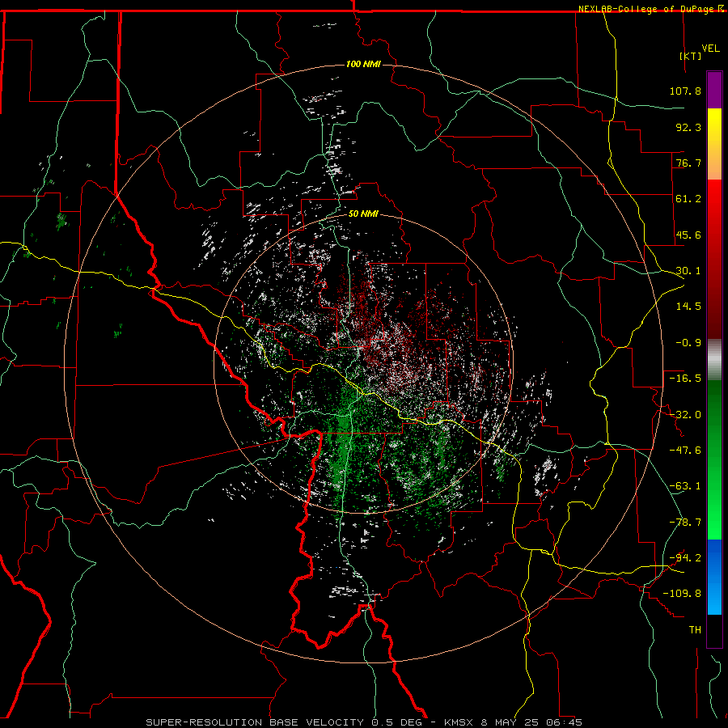Viewport: 728px width, 728px height.
Task: Click the -16.5 value on the velocity scale
Action: point(685,379)
